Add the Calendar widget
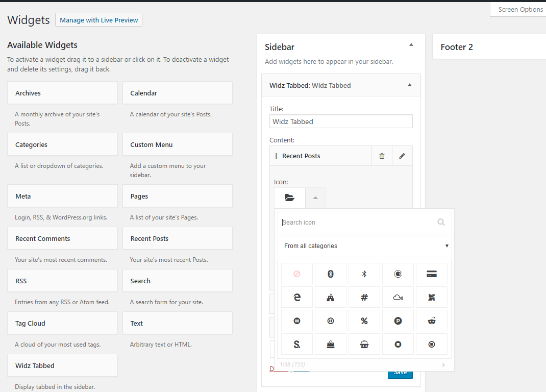 click(x=178, y=93)
